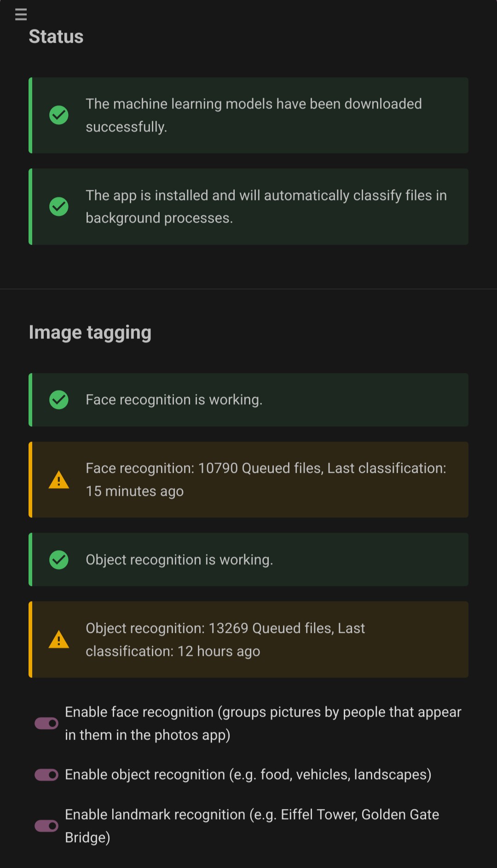
Task: Toggle object recognition off
Action: click(46, 775)
